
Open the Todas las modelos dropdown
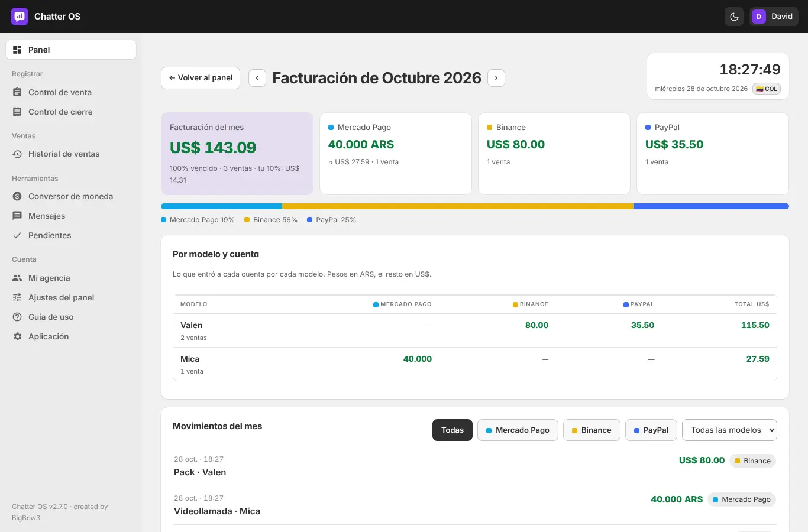[729, 430]
